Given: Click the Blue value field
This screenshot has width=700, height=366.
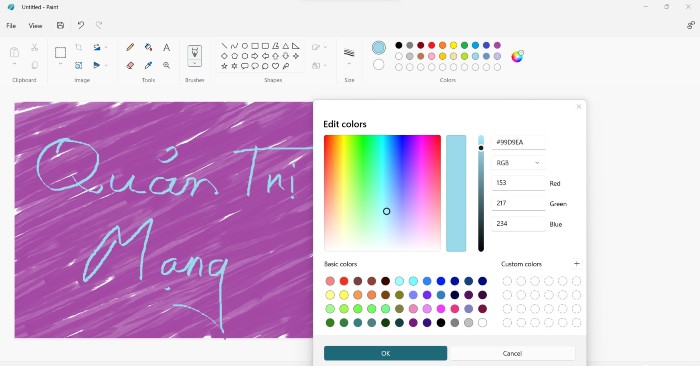Looking at the screenshot, I should 518,224.
